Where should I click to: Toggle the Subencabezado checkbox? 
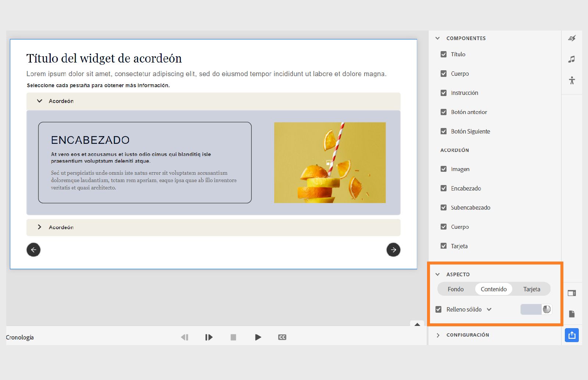[x=444, y=207]
